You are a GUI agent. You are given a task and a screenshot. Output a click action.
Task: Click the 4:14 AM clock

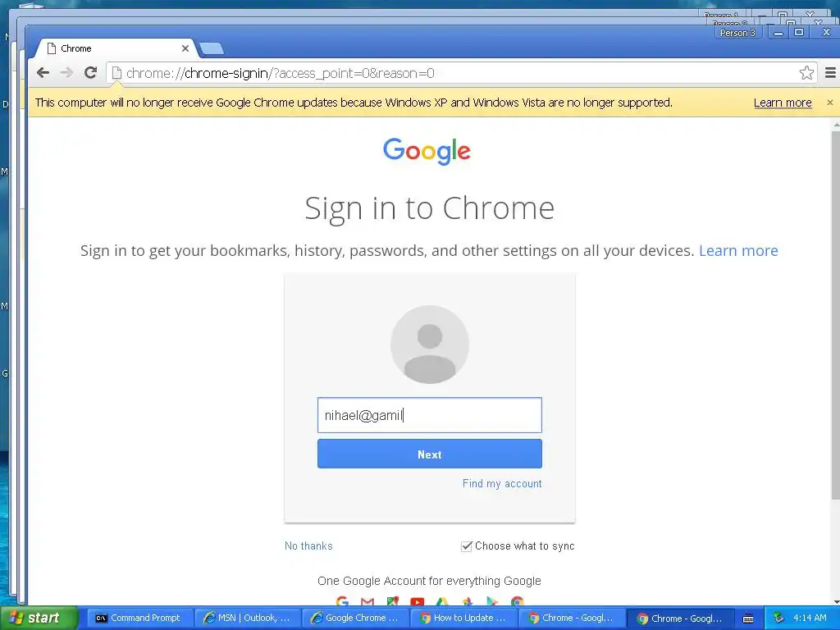click(x=810, y=618)
